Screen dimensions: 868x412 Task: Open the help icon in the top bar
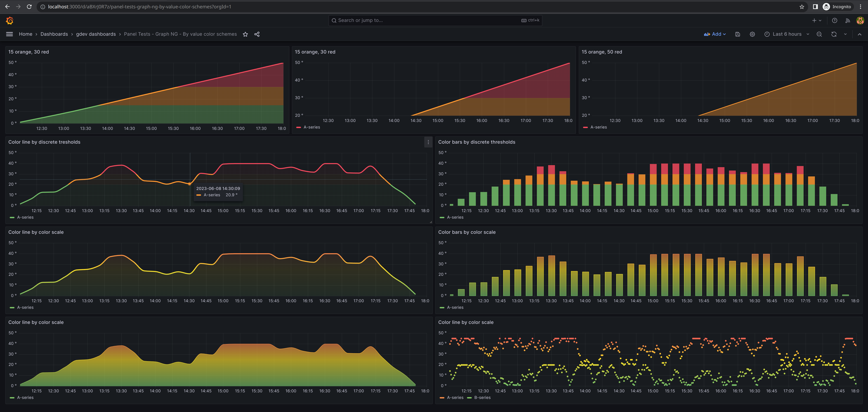[x=835, y=20]
